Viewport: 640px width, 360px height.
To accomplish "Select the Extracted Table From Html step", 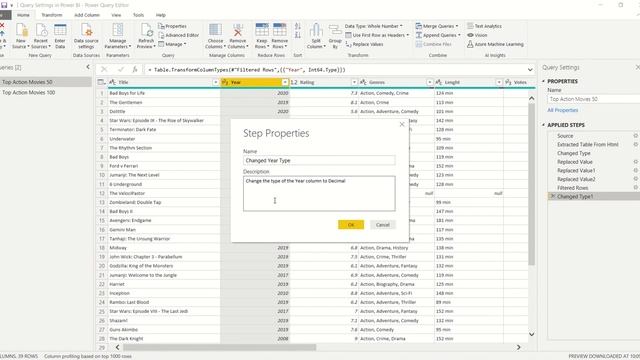I will [x=587, y=144].
